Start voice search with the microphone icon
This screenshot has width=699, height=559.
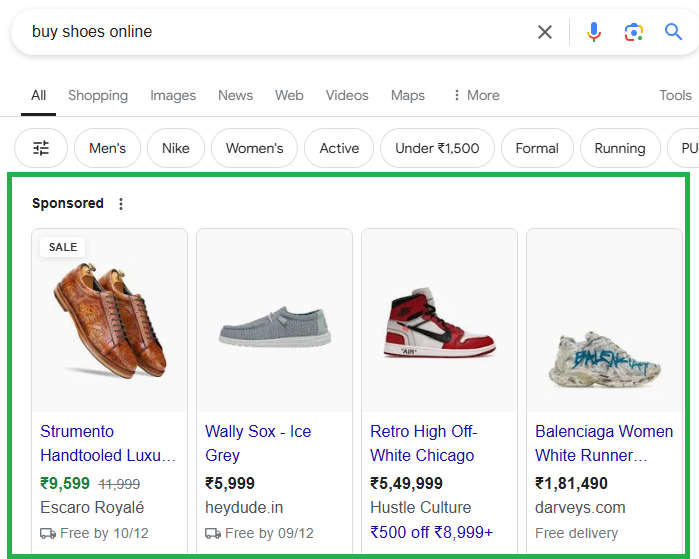point(593,32)
